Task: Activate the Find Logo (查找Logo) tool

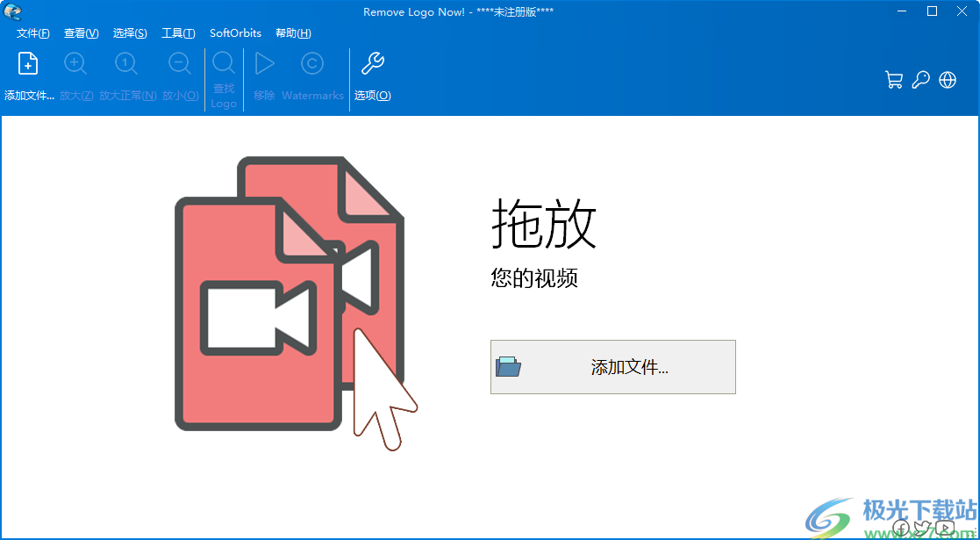Action: coord(224,63)
